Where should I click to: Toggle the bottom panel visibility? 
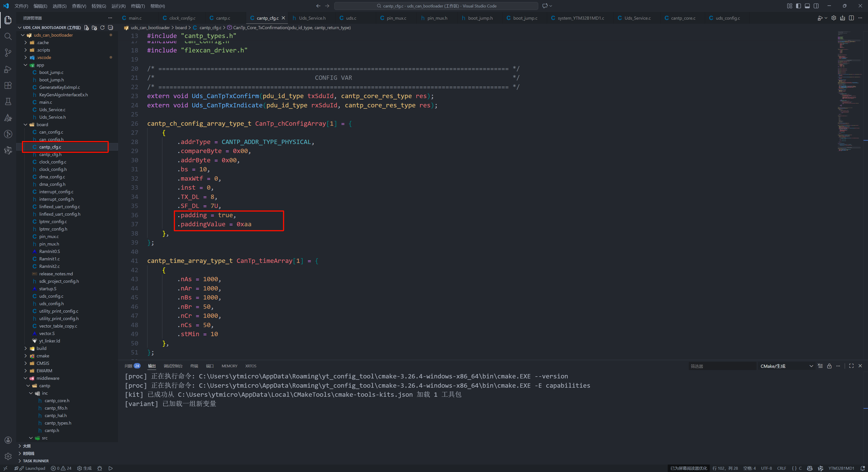pyautogui.click(x=807, y=6)
